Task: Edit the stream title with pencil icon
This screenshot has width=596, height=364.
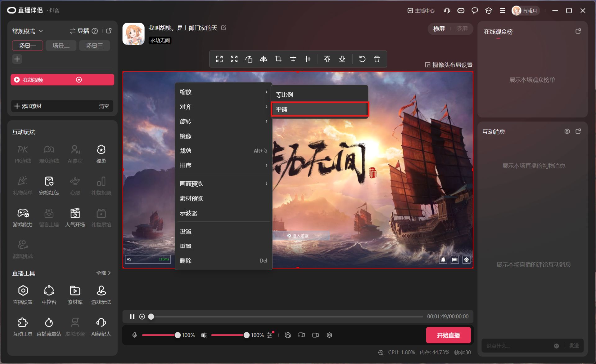Action: click(223, 28)
